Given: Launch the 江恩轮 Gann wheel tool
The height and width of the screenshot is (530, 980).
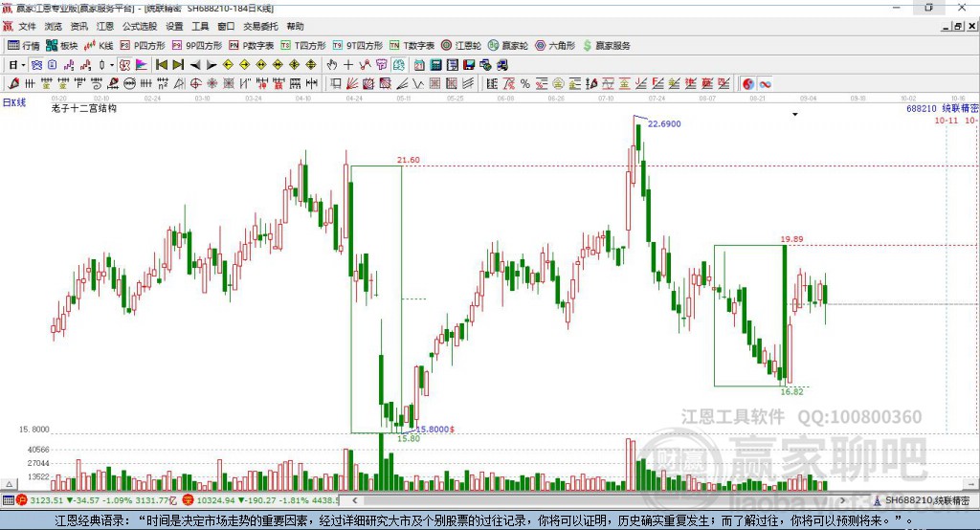Looking at the screenshot, I should click(461, 46).
